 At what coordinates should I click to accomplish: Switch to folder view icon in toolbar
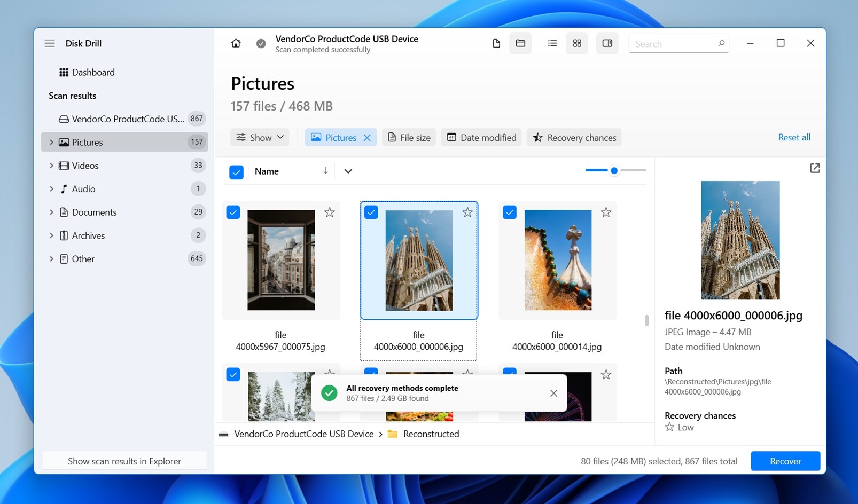coord(520,43)
